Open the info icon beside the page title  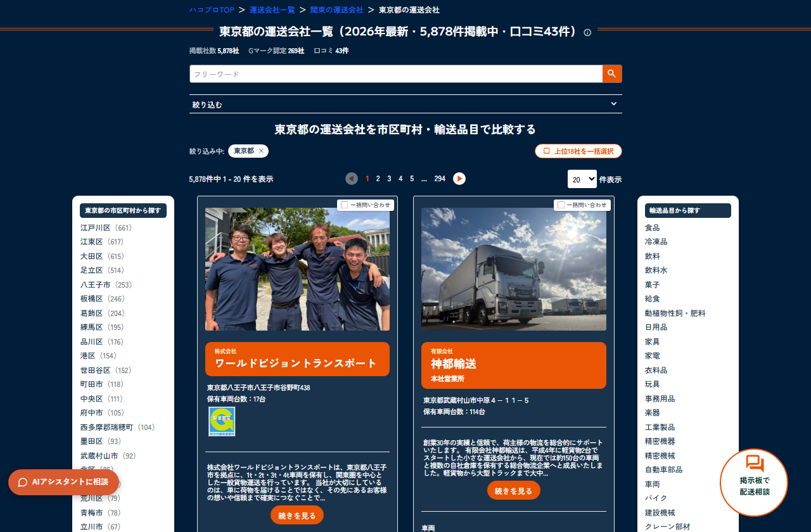(587, 32)
